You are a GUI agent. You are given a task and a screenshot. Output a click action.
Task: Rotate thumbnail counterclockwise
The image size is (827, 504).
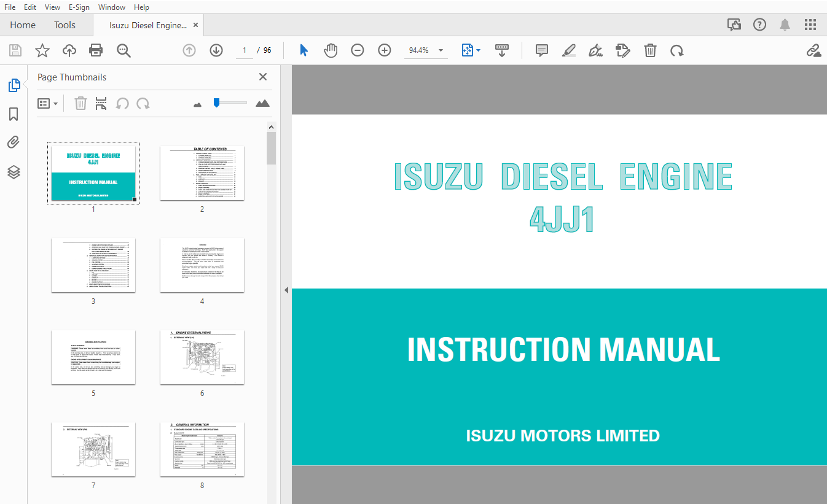(122, 103)
